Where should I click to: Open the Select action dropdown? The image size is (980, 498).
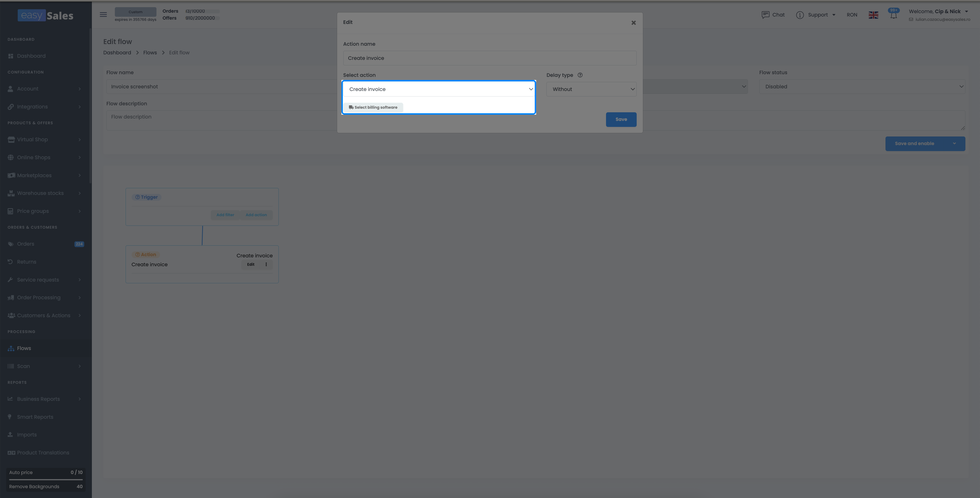click(x=439, y=89)
